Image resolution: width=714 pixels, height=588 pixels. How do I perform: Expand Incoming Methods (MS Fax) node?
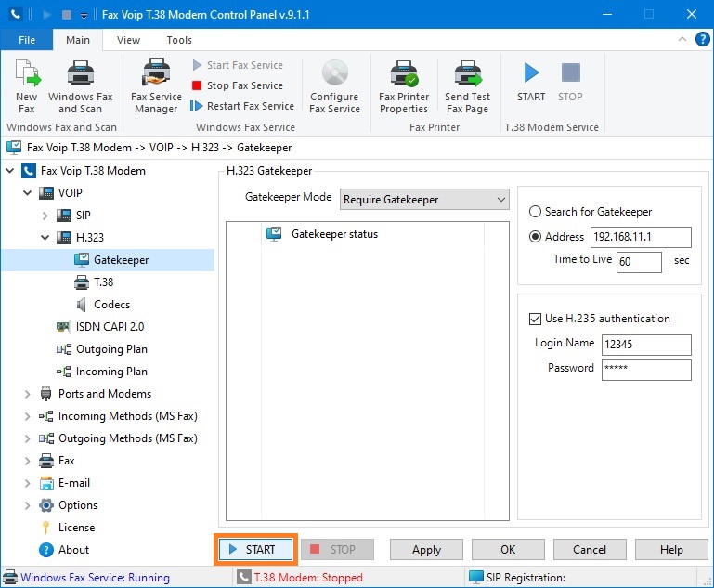pos(27,416)
